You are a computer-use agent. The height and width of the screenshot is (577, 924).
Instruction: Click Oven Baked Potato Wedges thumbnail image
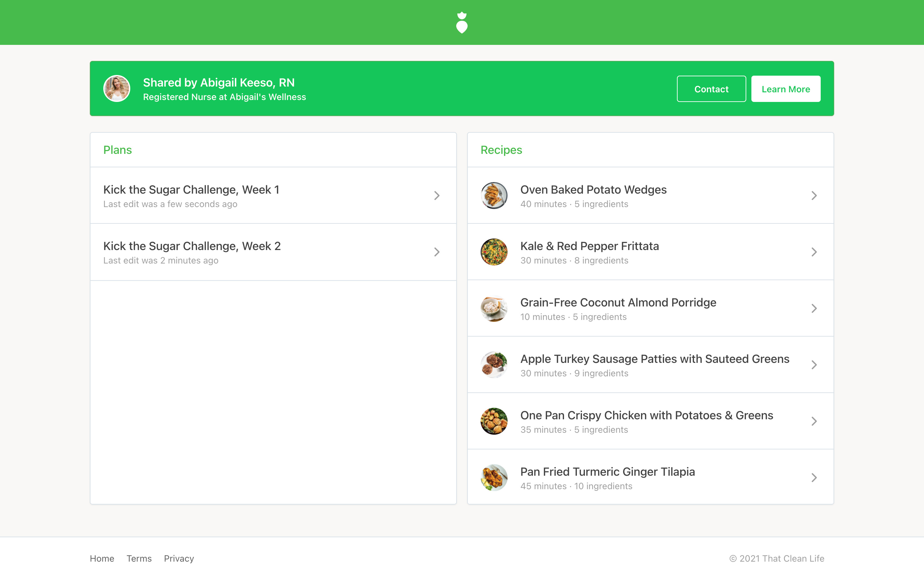(x=494, y=196)
